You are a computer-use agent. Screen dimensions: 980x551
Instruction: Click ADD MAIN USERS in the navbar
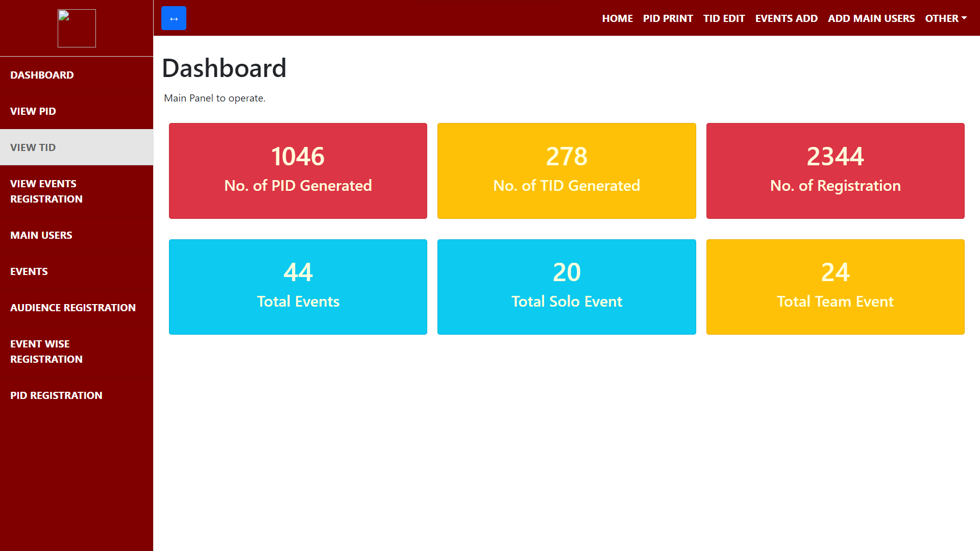pyautogui.click(x=871, y=18)
